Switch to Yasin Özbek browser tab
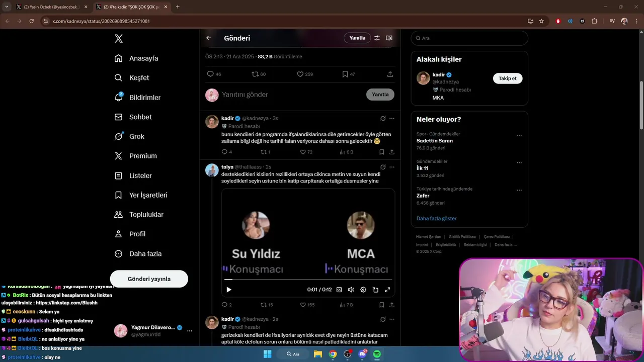Image resolution: width=644 pixels, height=362 pixels. point(52,7)
